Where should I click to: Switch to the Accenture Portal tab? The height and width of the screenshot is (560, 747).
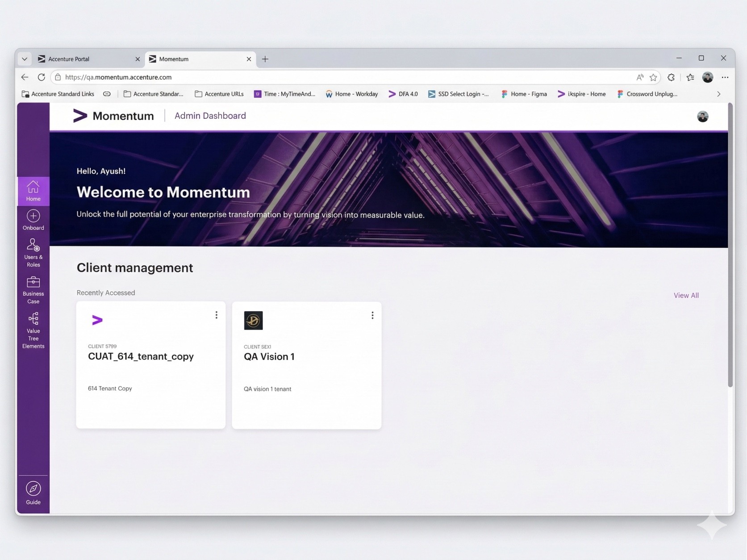click(x=89, y=59)
